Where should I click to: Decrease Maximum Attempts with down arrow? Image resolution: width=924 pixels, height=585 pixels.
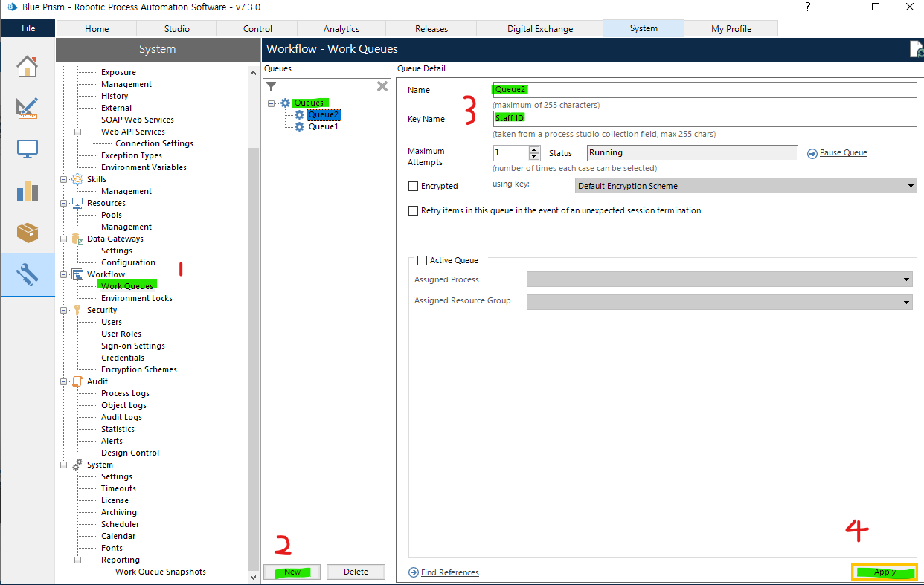click(534, 156)
